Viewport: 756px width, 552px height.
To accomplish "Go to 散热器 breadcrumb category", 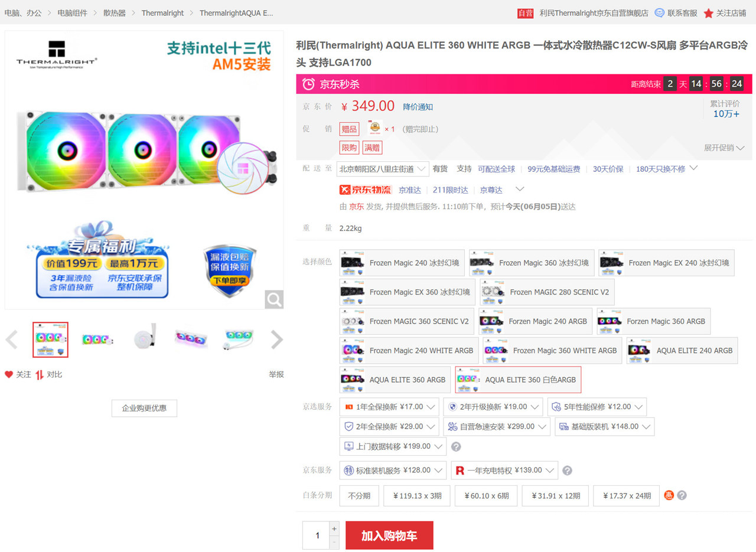I will pos(115,12).
